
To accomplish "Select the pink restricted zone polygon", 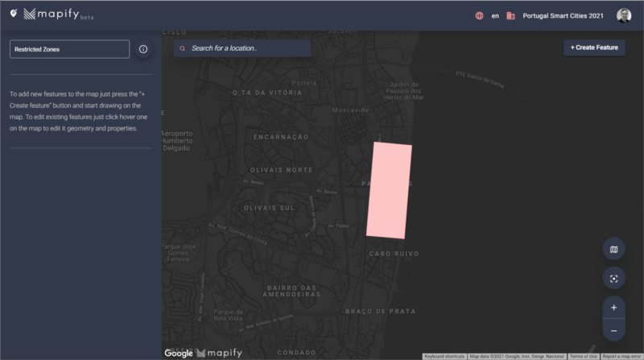I will (x=389, y=190).
